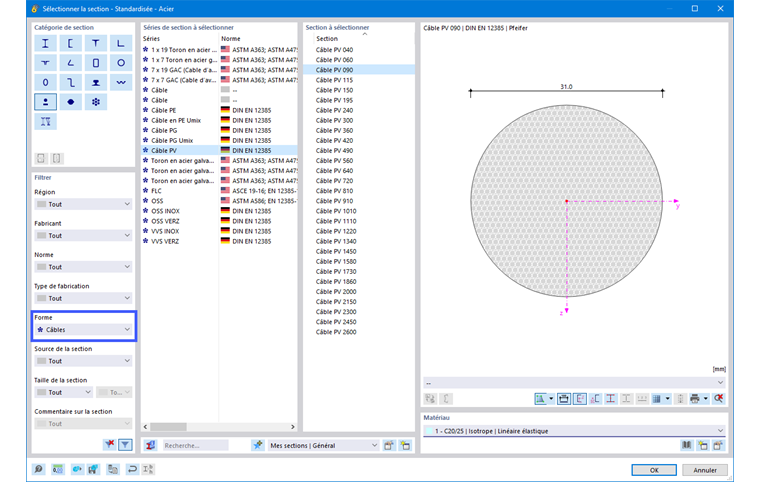Open the view mode dropdown arrow in preview toolbar
760x482 pixels.
click(x=551, y=399)
